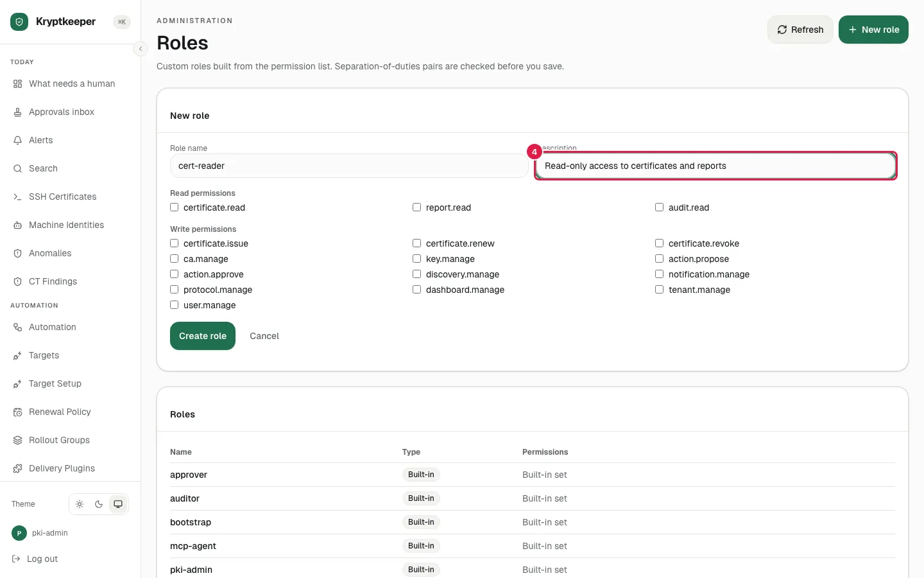The width and height of the screenshot is (924, 578).
Task: Enable the certificate.read permission checkbox
Action: 174,207
